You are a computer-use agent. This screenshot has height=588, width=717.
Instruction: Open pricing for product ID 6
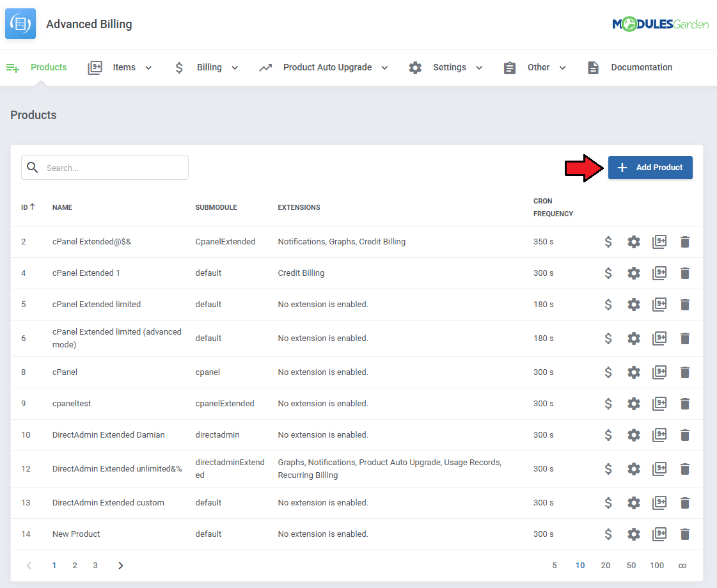click(608, 338)
